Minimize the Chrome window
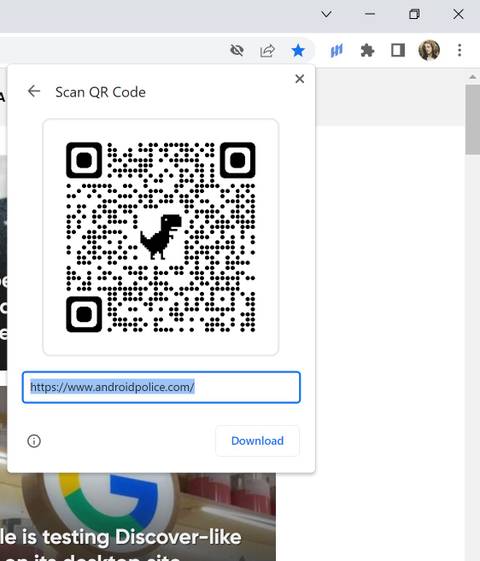This screenshot has height=561, width=480. click(370, 14)
